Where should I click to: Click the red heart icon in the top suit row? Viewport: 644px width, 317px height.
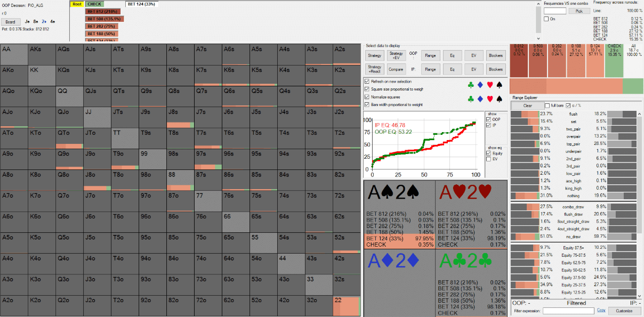pos(490,84)
